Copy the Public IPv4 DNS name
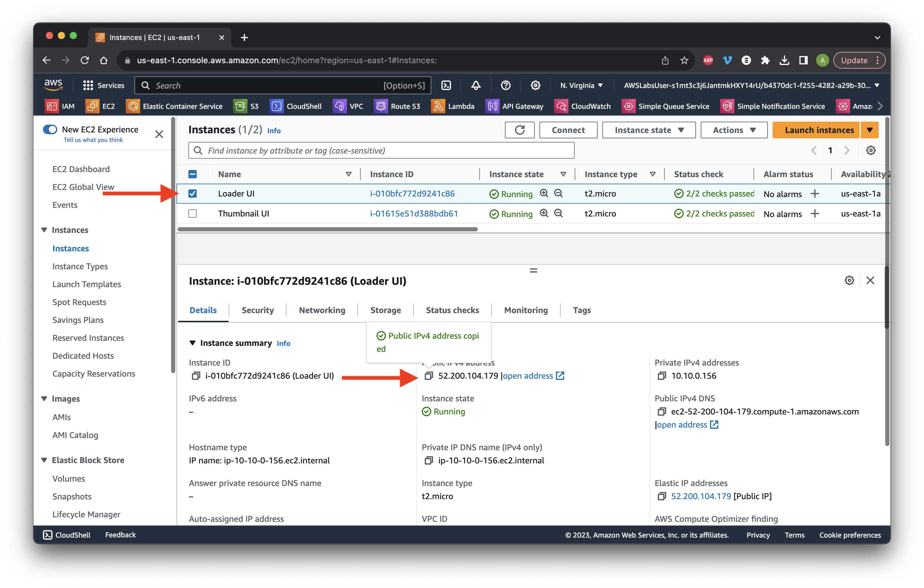The height and width of the screenshot is (588, 924). [661, 411]
